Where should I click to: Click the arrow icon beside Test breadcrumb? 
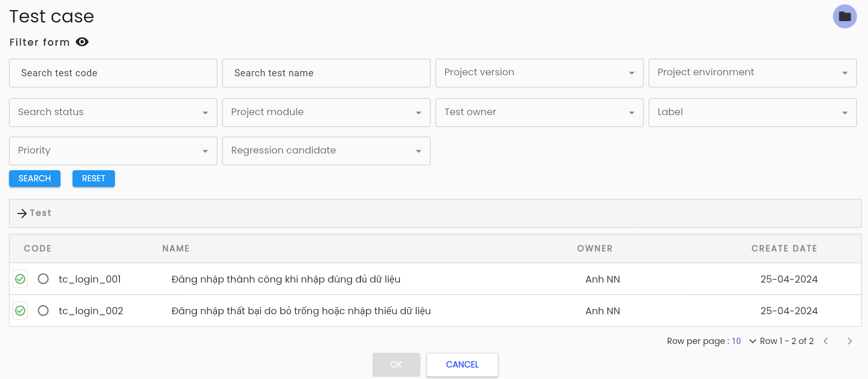click(x=22, y=213)
